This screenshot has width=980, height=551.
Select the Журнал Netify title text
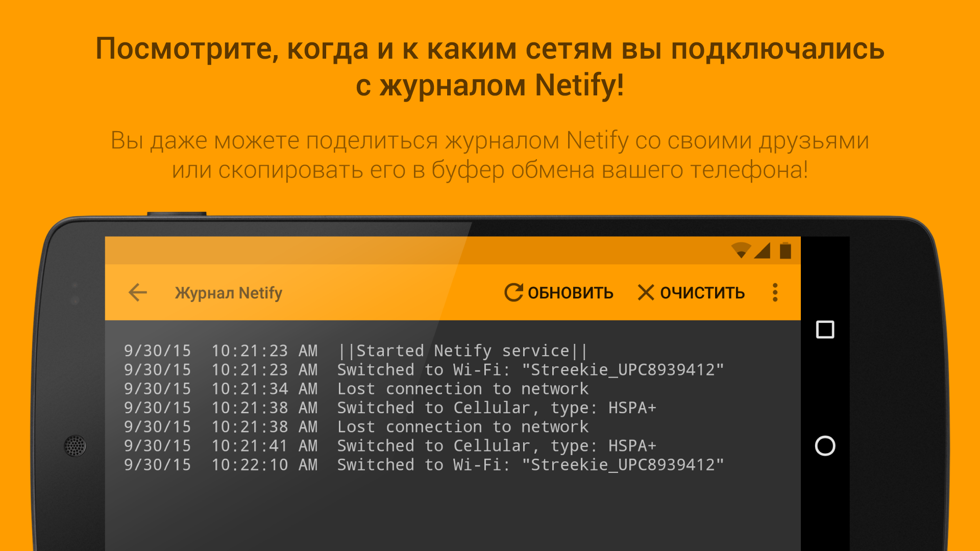(x=228, y=293)
